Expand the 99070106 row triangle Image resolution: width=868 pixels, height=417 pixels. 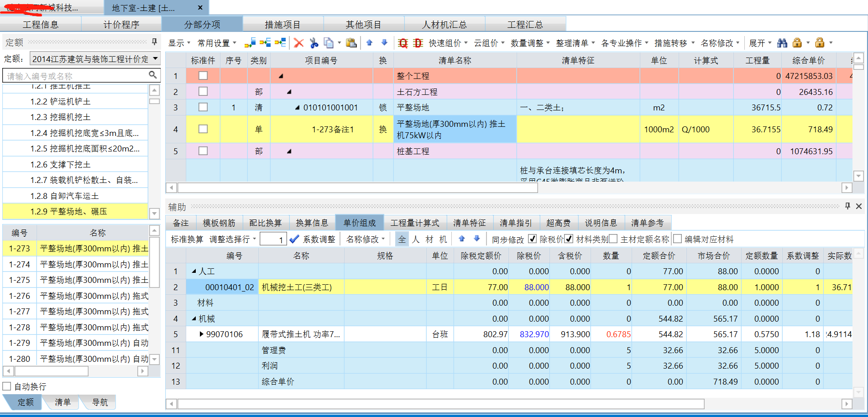[x=201, y=334]
